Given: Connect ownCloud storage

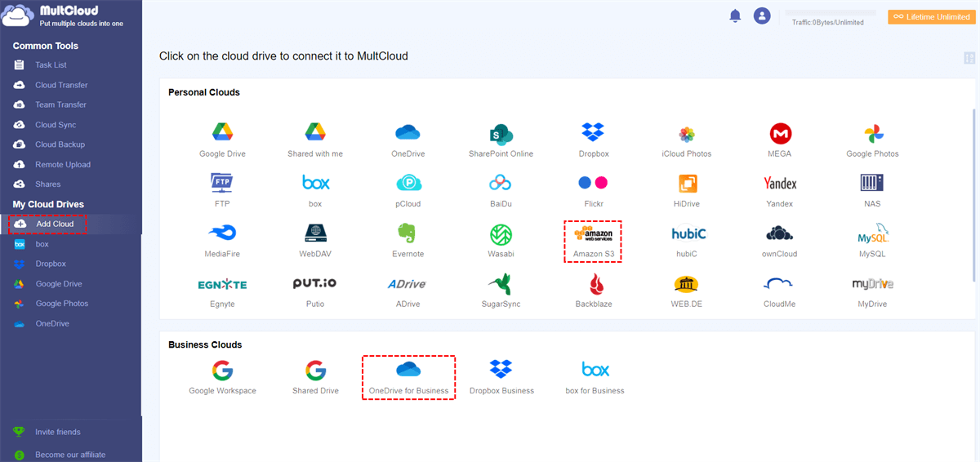Looking at the screenshot, I should (780, 240).
